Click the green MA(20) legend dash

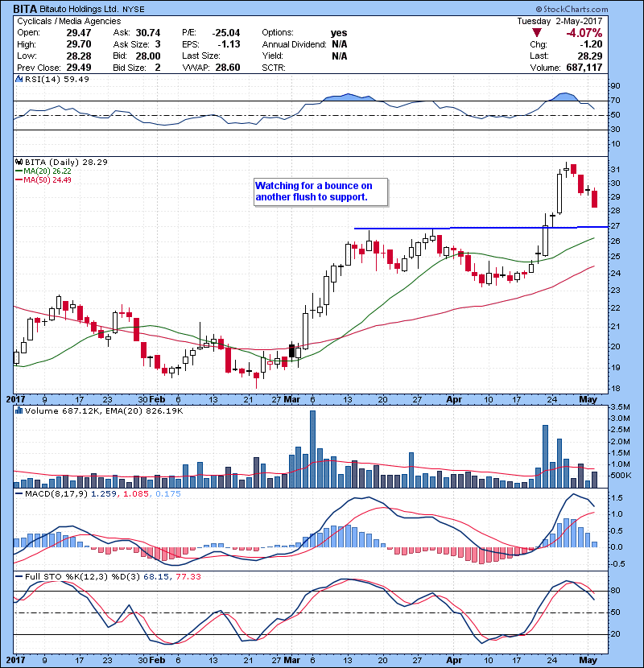point(19,171)
